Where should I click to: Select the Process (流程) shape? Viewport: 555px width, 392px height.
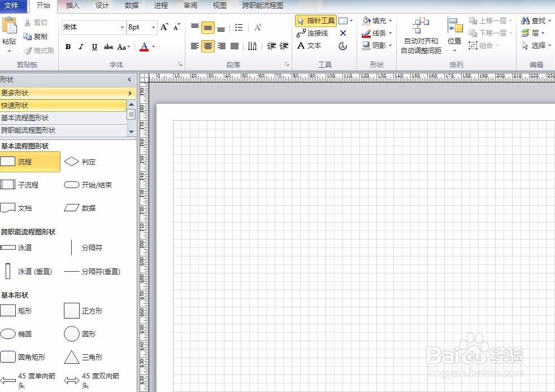30,162
